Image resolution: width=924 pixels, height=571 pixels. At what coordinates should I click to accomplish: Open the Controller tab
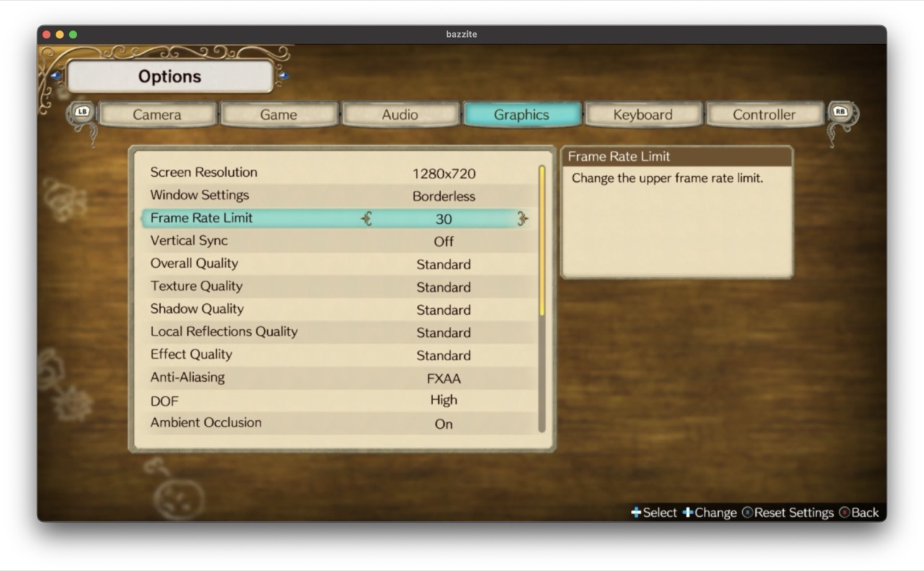point(764,115)
